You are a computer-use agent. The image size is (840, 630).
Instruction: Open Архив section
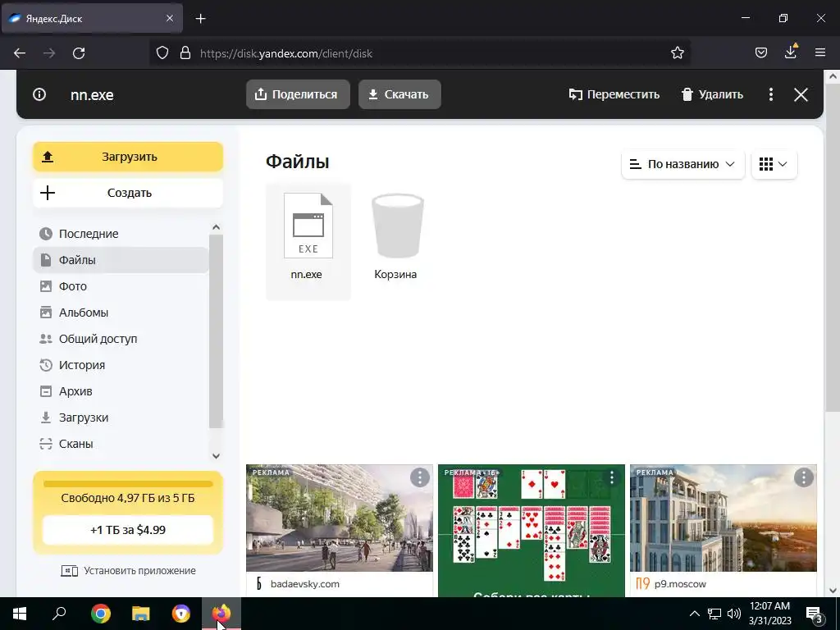121,391
